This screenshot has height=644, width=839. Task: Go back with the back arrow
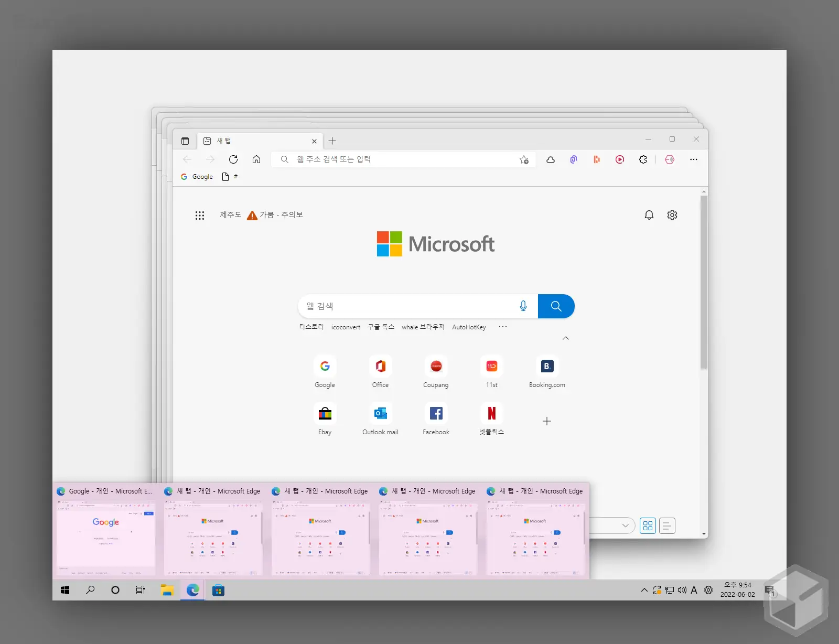187,159
